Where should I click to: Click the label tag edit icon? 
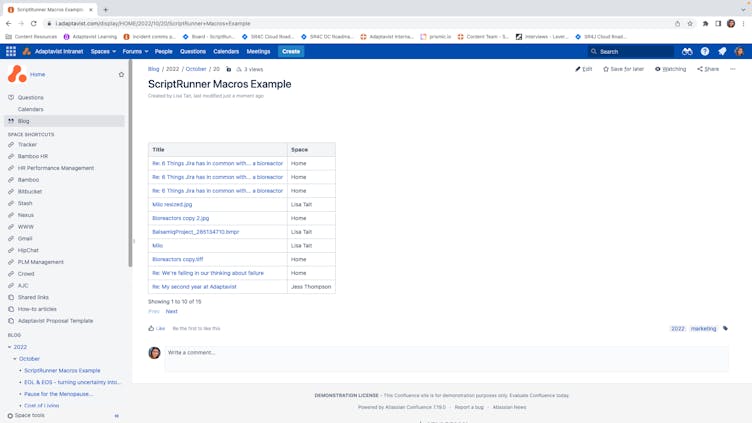coord(726,329)
